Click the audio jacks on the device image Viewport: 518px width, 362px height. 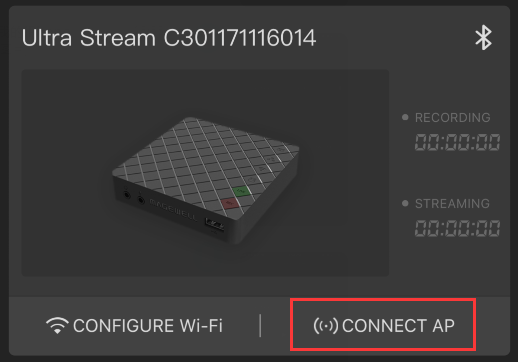134,196
